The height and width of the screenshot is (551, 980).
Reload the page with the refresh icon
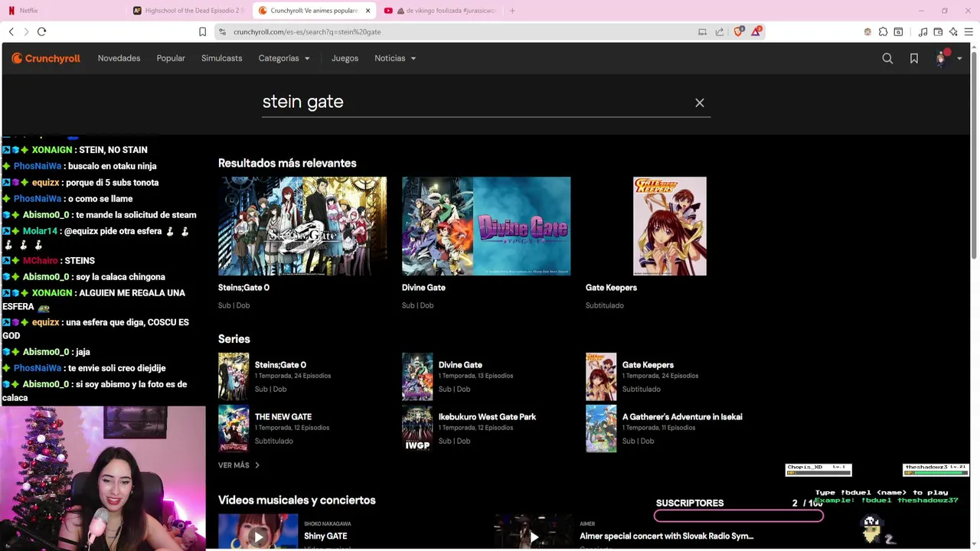(42, 31)
